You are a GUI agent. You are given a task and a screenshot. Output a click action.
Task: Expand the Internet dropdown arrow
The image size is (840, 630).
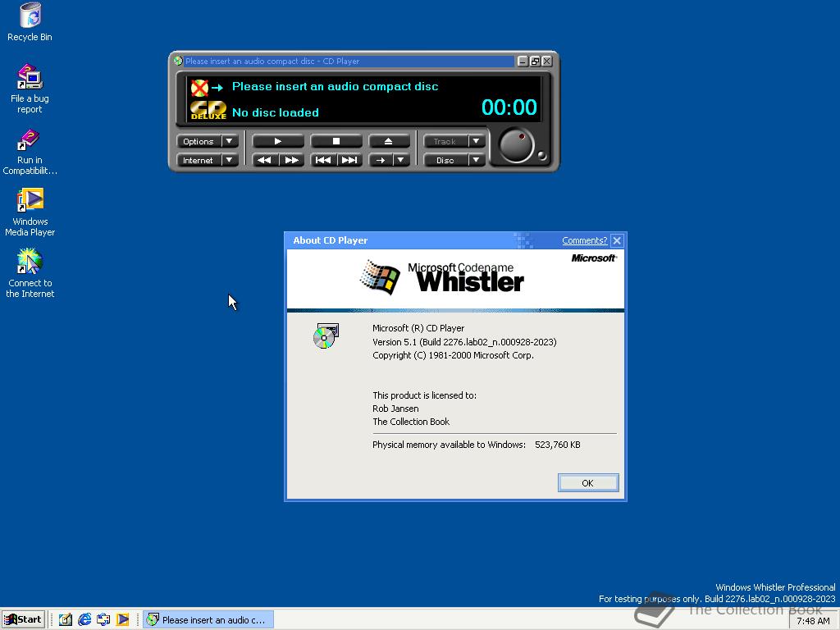230,160
